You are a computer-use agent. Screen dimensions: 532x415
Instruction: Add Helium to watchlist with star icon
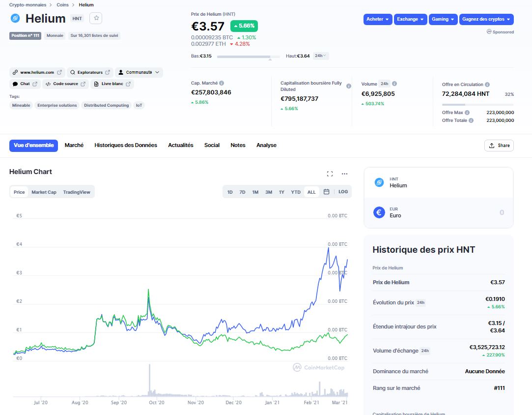pyautogui.click(x=96, y=18)
